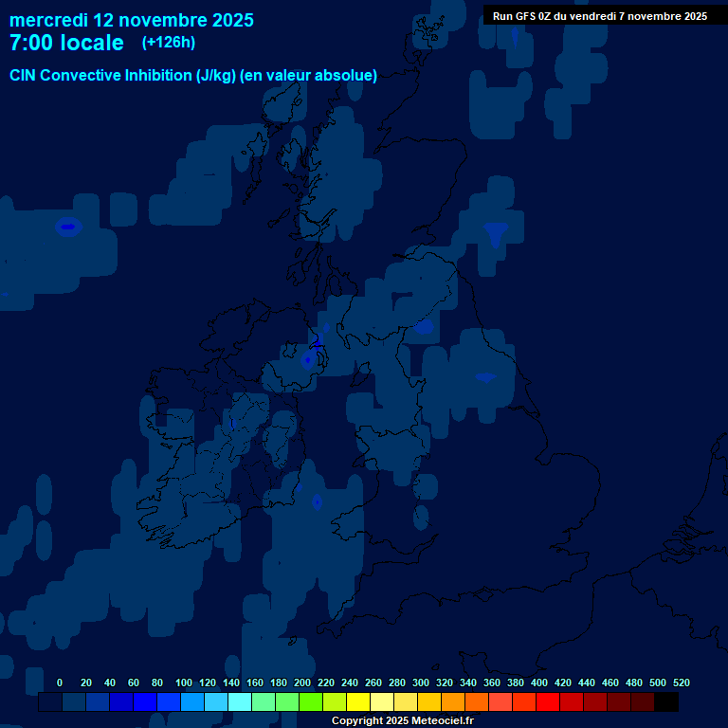
Task: Click the bright blue spot over Northern Ireland
Action: (307, 359)
